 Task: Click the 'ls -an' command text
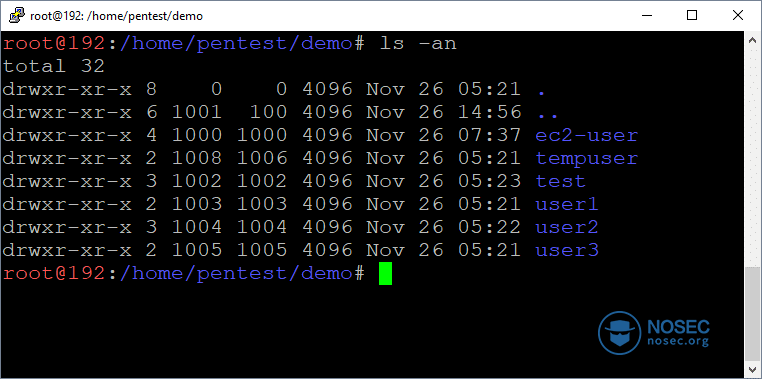point(418,43)
